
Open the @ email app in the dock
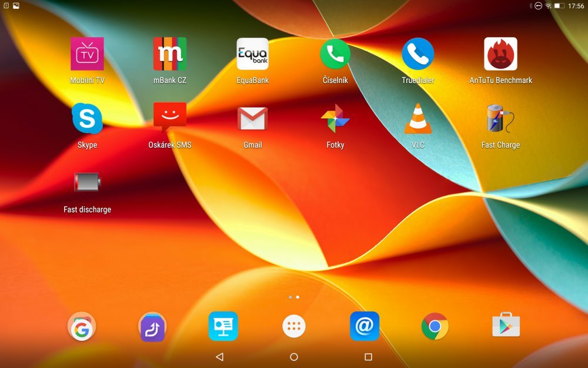pos(364,325)
